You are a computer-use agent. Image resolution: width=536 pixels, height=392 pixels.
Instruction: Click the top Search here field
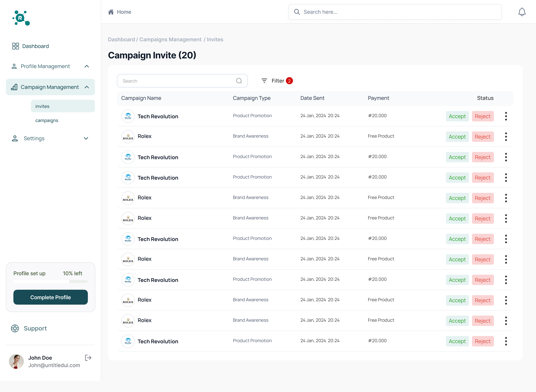(395, 12)
